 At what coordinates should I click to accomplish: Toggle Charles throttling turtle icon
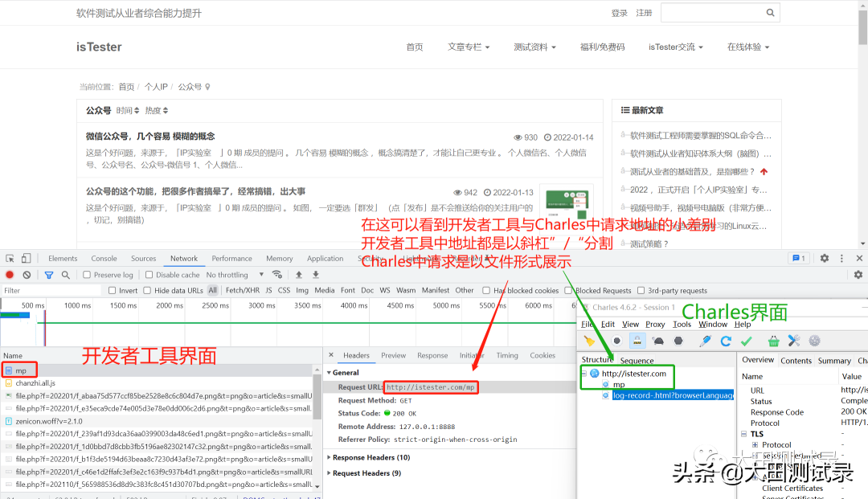pyautogui.click(x=657, y=341)
